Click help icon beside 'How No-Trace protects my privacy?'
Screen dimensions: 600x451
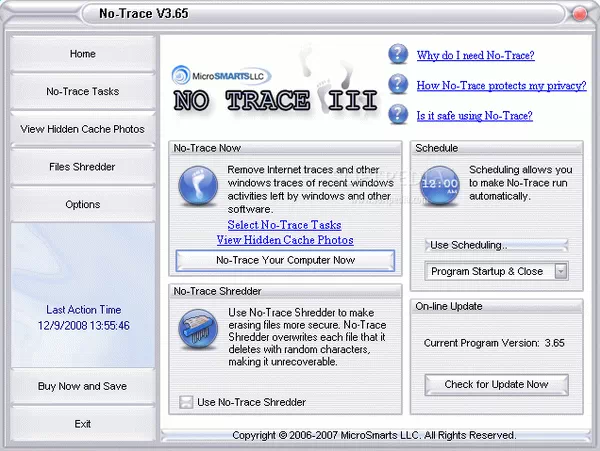click(398, 85)
